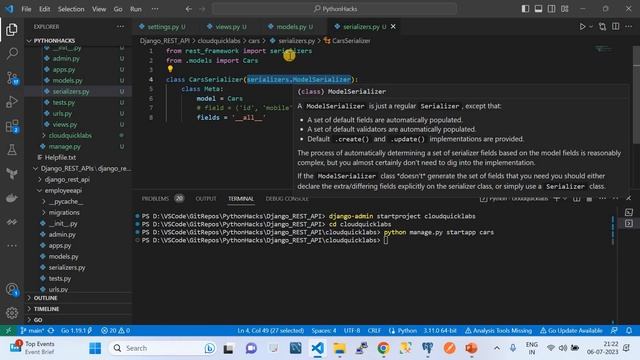Screen dimensions: 640x360
Task: Close the terminal panel
Action: tap(629, 198)
